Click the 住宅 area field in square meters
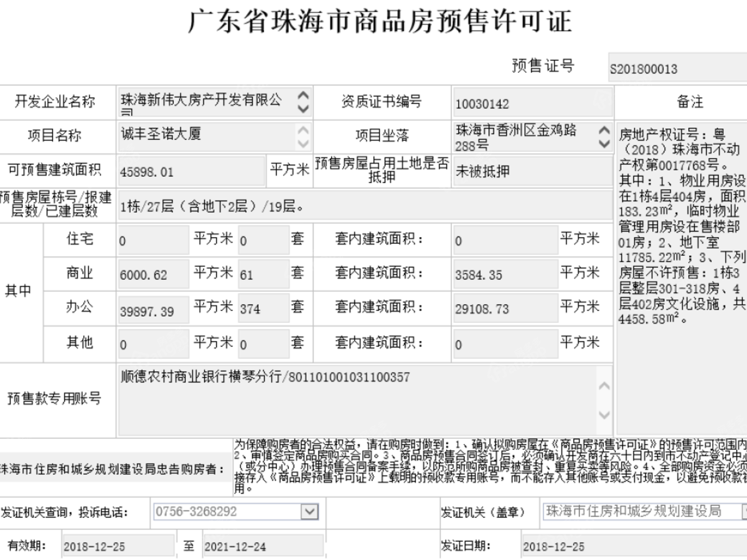 click(153, 241)
